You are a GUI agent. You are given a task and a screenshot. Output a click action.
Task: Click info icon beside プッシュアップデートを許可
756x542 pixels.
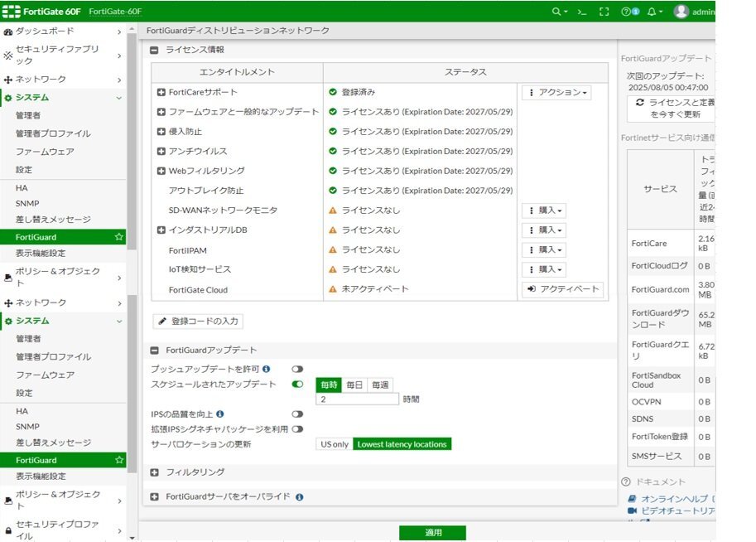pyautogui.click(x=267, y=369)
